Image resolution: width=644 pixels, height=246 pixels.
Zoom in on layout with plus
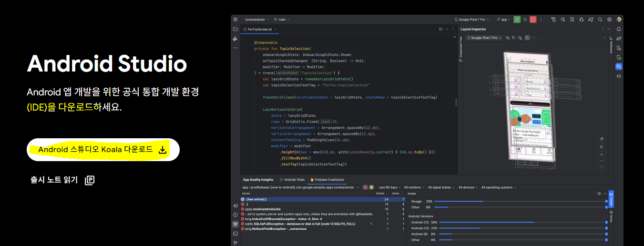pos(602,154)
